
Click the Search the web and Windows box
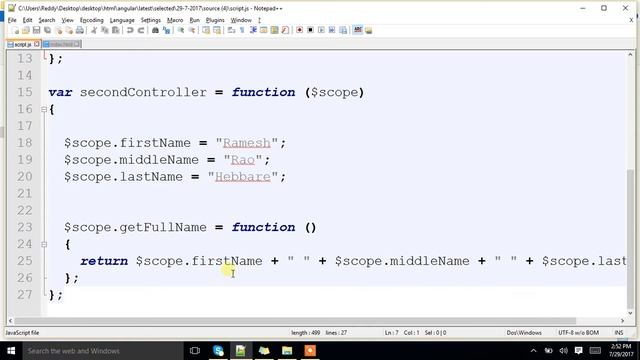click(x=102, y=351)
